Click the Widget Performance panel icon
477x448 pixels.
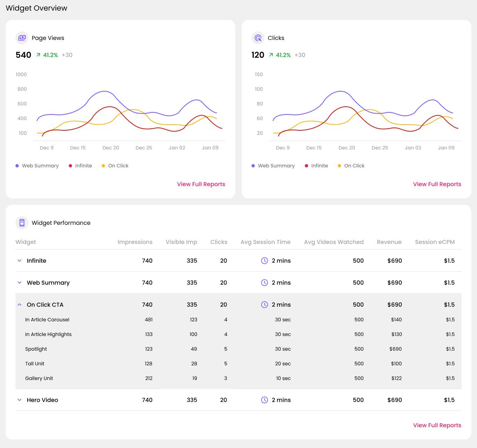click(x=22, y=223)
